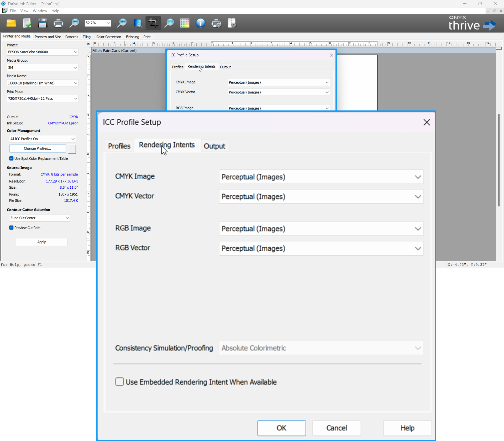Click Change Profiles button
This screenshot has height=441, width=504.
[37, 148]
